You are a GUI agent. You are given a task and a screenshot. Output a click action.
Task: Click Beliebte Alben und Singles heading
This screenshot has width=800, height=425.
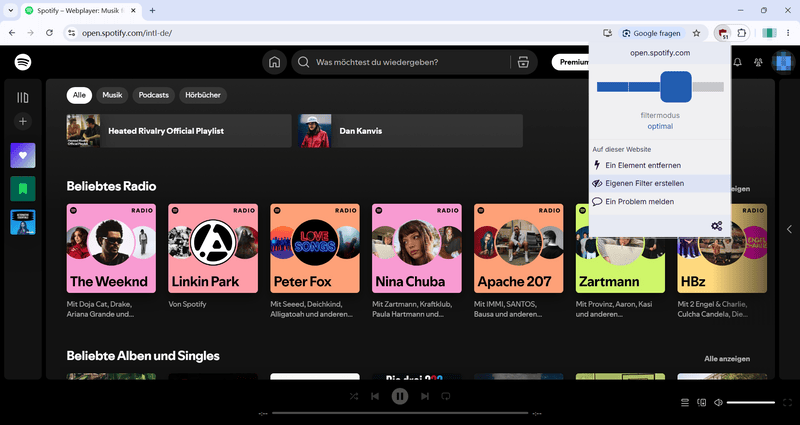(143, 356)
